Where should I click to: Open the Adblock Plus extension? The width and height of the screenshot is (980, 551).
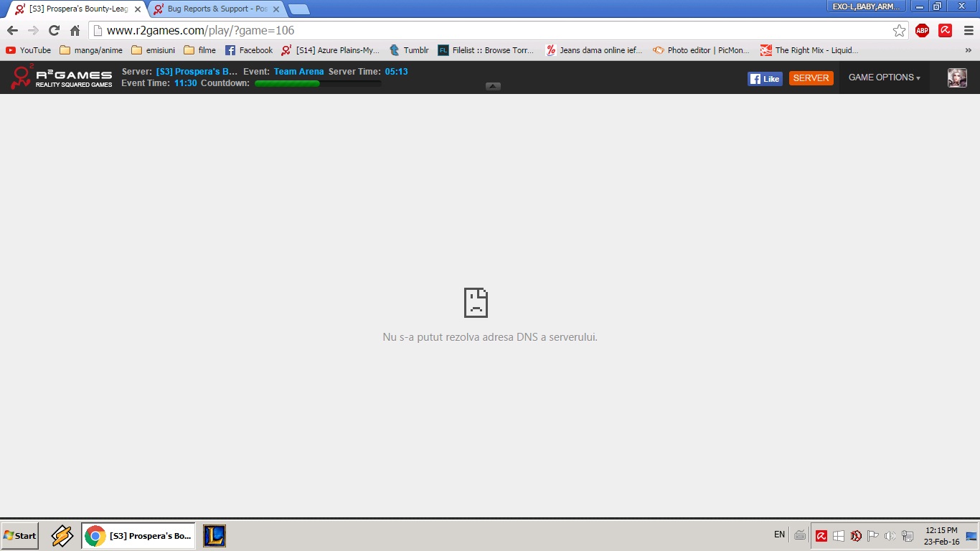923,30
